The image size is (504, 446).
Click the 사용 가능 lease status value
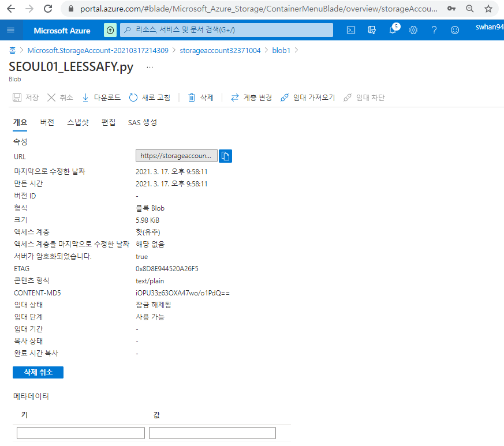coord(150,317)
